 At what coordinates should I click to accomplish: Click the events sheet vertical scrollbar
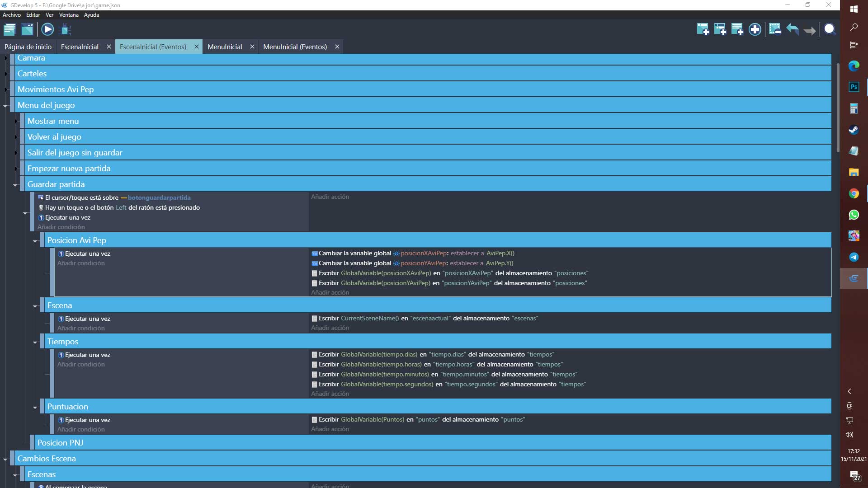point(838,108)
